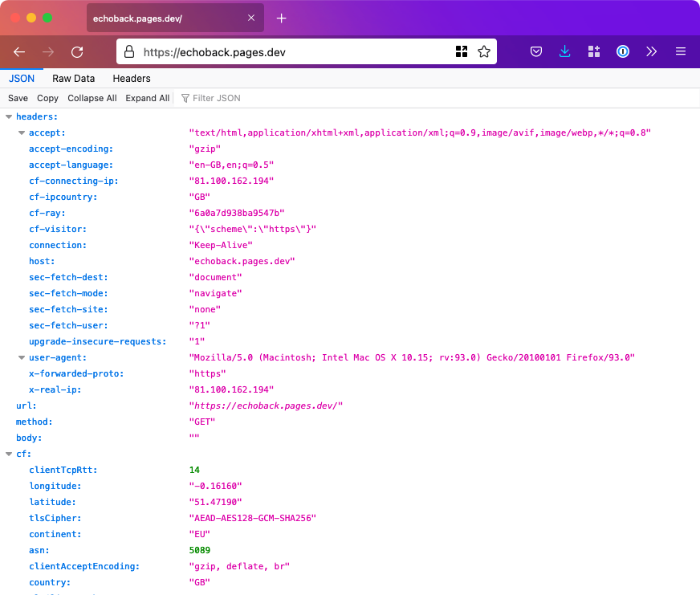Open the 1Password extension icon
Image resolution: width=700 pixels, height=595 pixels.
coord(622,51)
